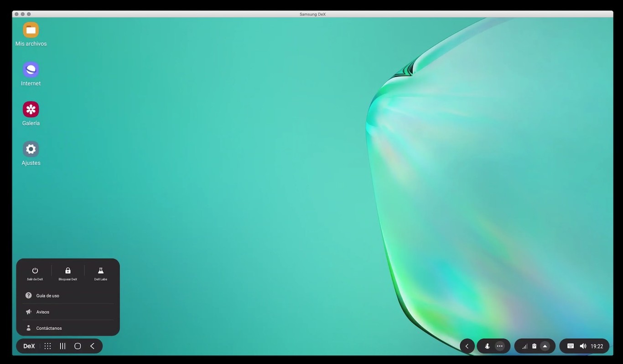Expand quick settings with the up arrow
This screenshot has height=364, width=623.
[545, 346]
